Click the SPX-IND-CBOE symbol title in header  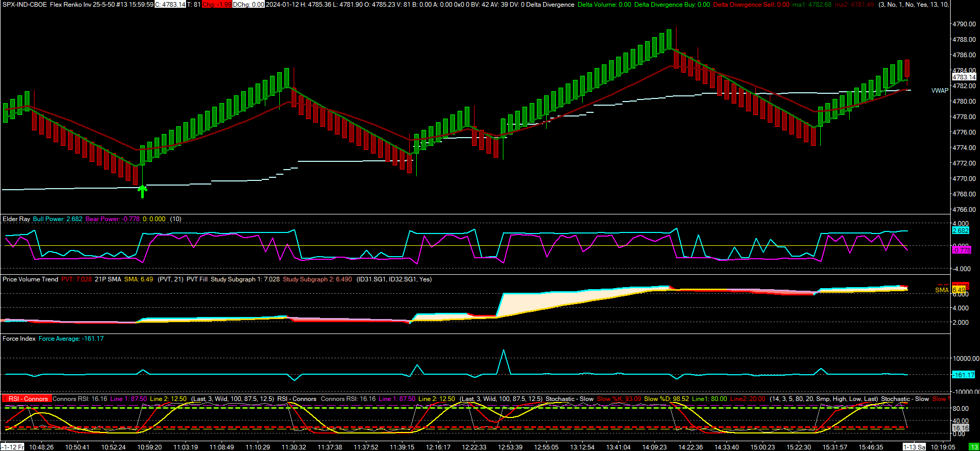tap(25, 4)
